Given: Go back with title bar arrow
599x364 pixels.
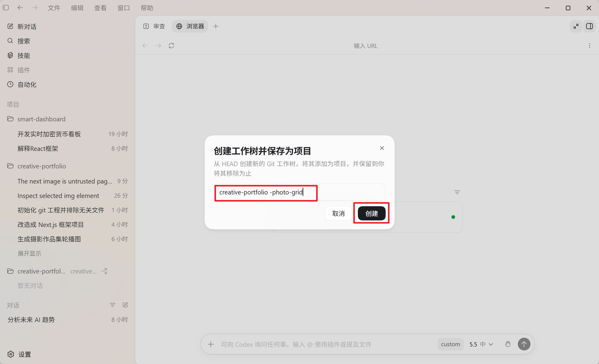Looking at the screenshot, I should pyautogui.click(x=20, y=8).
